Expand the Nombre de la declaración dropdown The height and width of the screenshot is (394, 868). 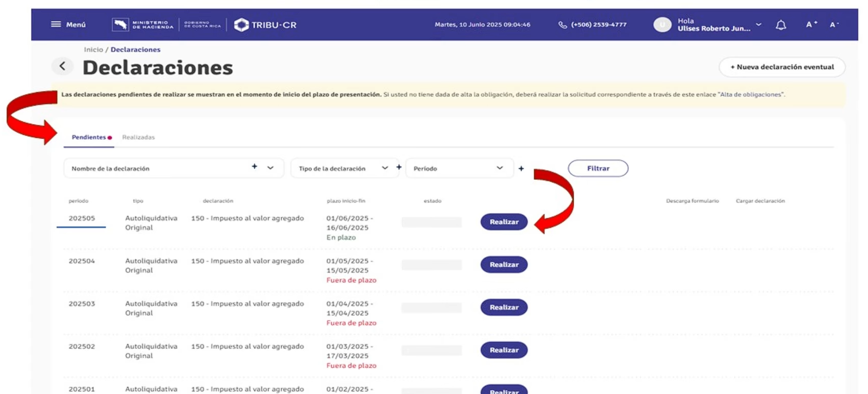(x=271, y=168)
